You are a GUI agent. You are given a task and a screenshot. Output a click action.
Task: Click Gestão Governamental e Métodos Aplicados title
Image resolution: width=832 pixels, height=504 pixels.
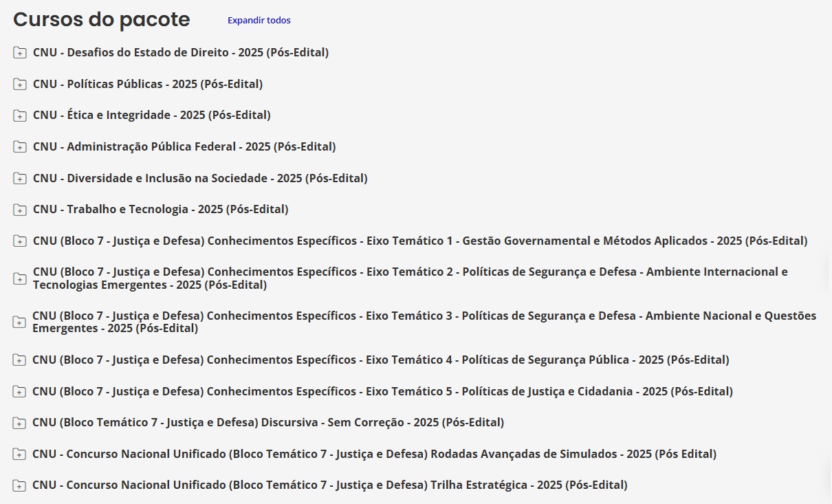(419, 241)
